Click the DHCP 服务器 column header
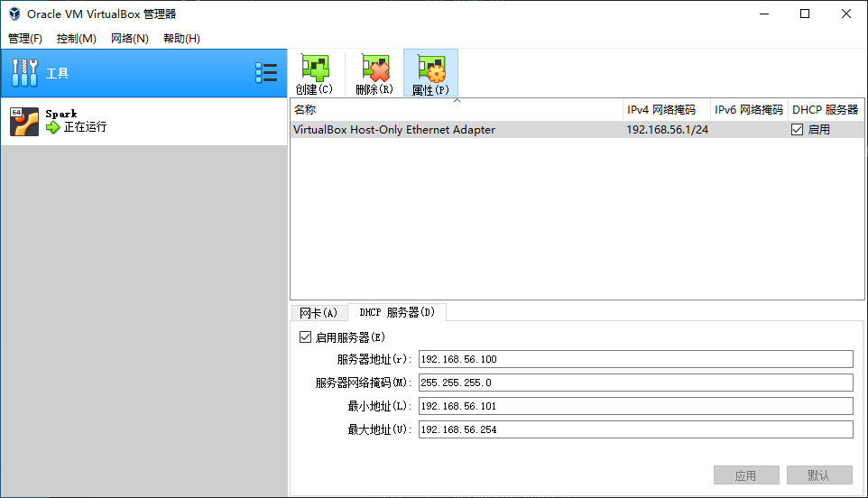The image size is (868, 498). (x=826, y=109)
